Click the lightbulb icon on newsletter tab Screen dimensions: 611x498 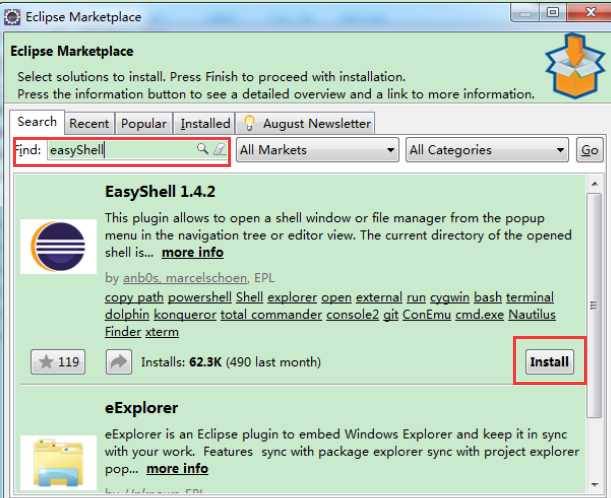tap(249, 123)
